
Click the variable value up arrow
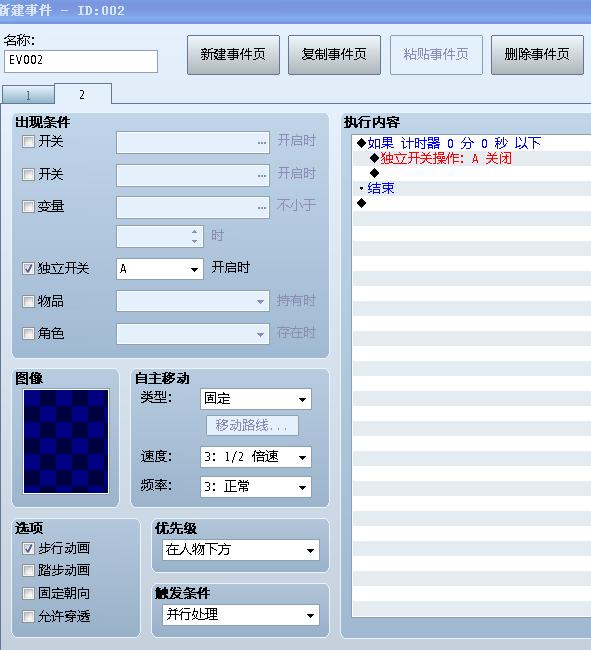tap(195, 232)
